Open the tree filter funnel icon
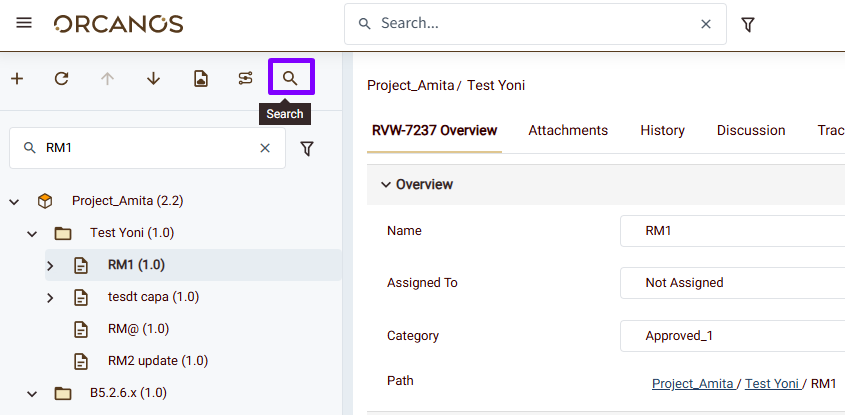Viewport: 845px width, 415px height. pyautogui.click(x=307, y=148)
